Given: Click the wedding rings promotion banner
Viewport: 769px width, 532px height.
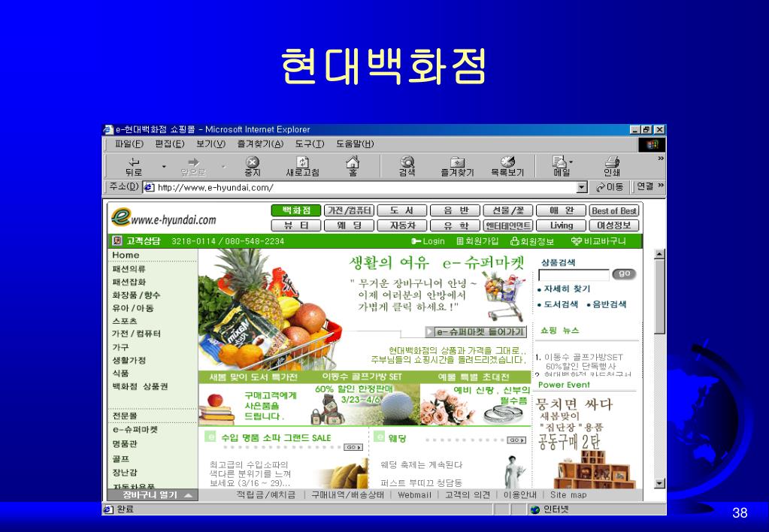Looking at the screenshot, I should pos(476,399).
